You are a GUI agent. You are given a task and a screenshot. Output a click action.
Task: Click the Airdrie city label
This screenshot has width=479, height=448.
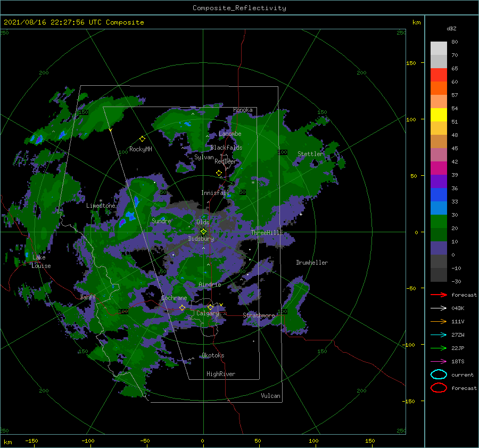(210, 284)
